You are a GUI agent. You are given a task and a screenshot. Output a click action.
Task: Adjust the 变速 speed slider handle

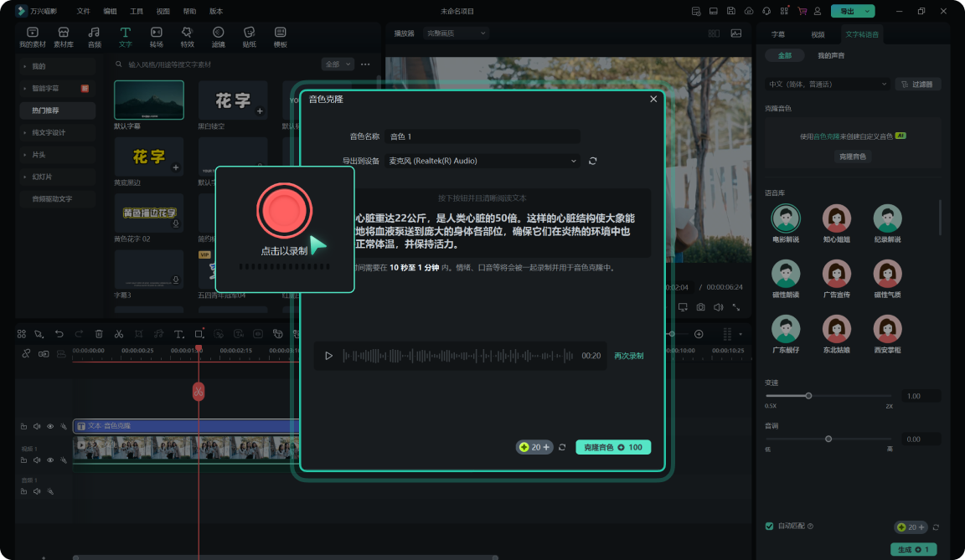[x=808, y=396]
